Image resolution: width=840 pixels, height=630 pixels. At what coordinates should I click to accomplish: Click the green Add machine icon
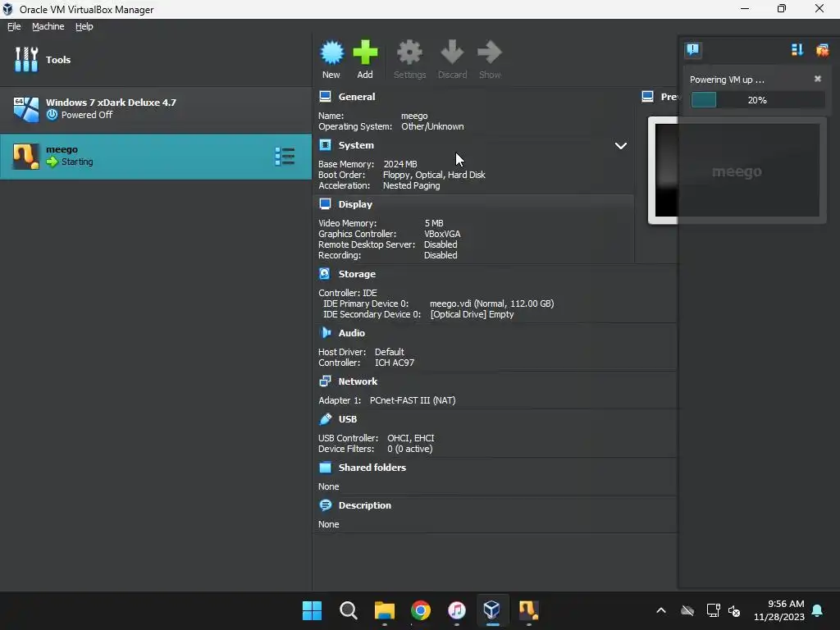tap(365, 59)
